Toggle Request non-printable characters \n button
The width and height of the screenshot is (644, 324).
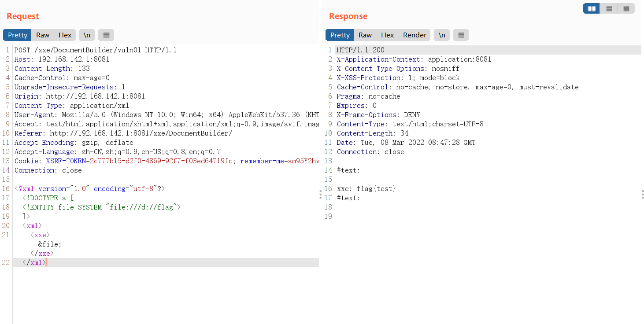click(x=87, y=35)
